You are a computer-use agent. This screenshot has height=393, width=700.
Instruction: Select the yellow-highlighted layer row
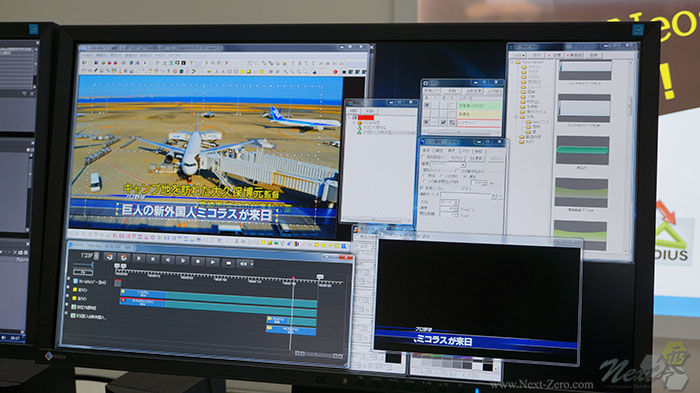coord(479,114)
